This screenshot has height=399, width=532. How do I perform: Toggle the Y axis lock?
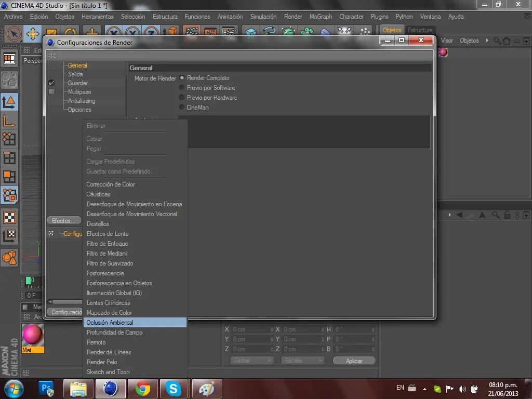pos(132,33)
